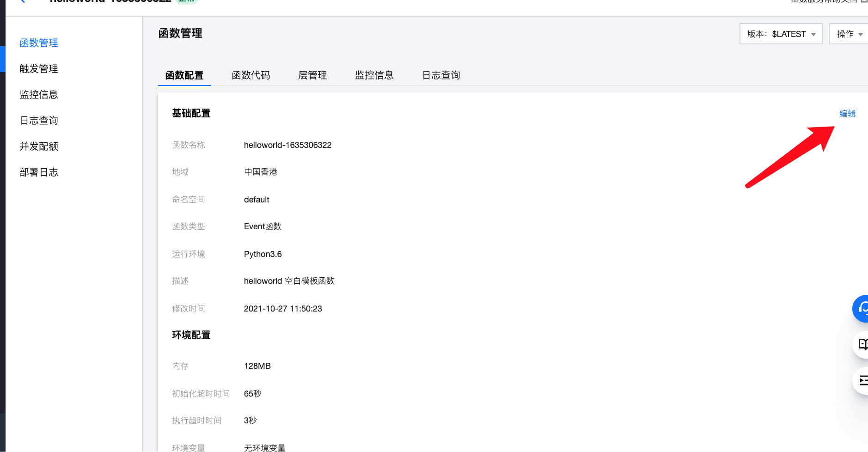Open the 操作 actions dropdown
This screenshot has height=452, width=868.
click(x=849, y=34)
